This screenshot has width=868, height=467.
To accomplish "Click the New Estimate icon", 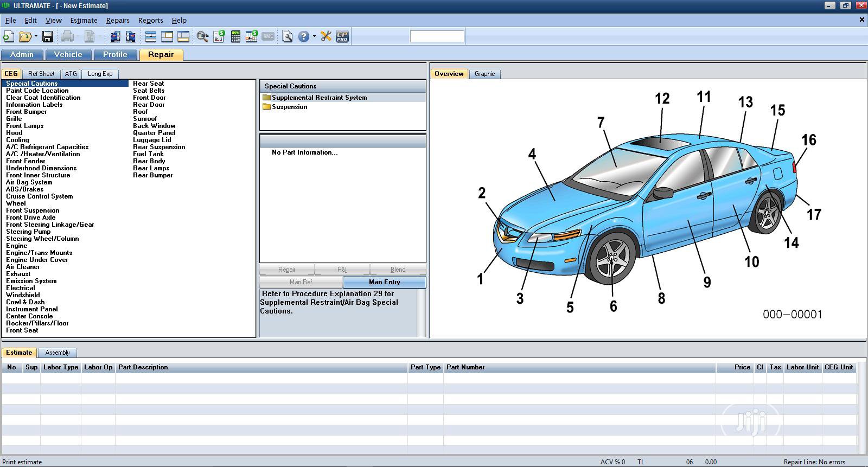I will (x=9, y=37).
